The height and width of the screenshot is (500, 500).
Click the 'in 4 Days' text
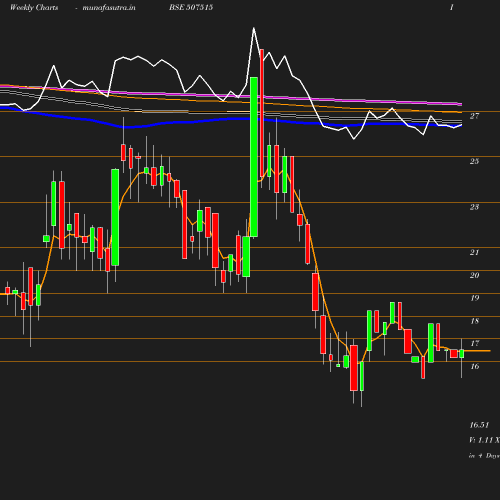(484, 456)
